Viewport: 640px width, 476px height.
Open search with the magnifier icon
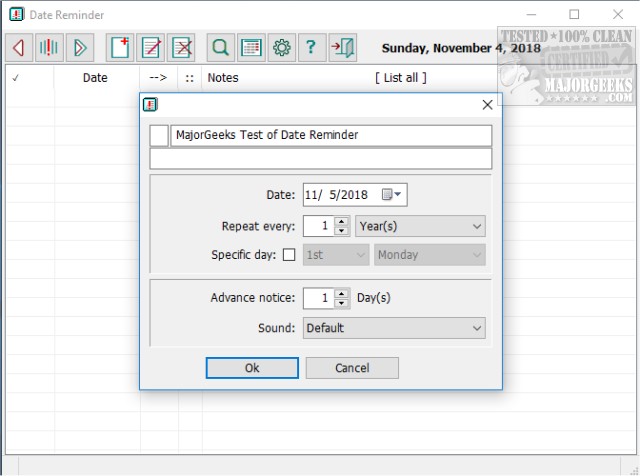click(220, 47)
